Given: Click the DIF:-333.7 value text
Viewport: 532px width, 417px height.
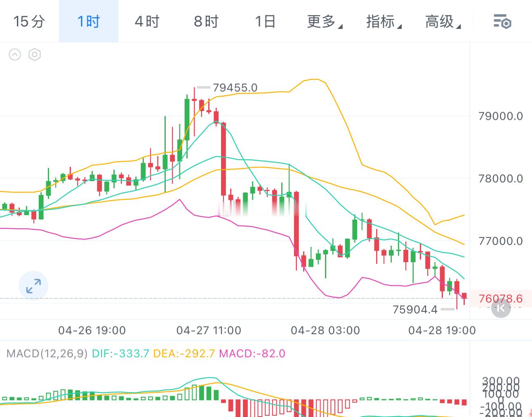Looking at the screenshot, I should pos(120,353).
